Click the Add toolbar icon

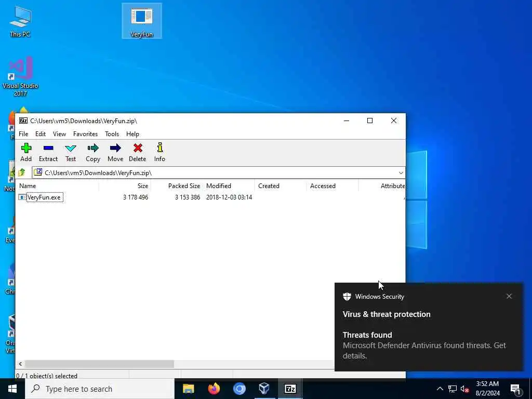coord(26,152)
